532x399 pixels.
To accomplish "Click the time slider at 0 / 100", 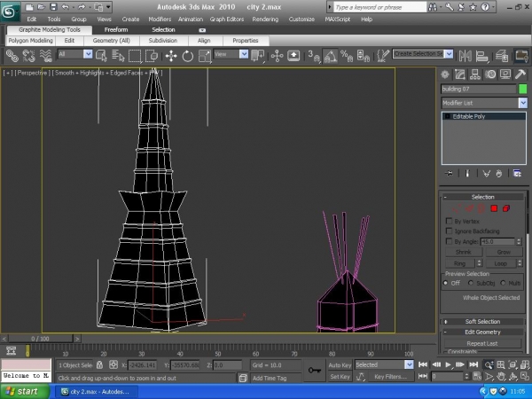I will tap(40, 339).
